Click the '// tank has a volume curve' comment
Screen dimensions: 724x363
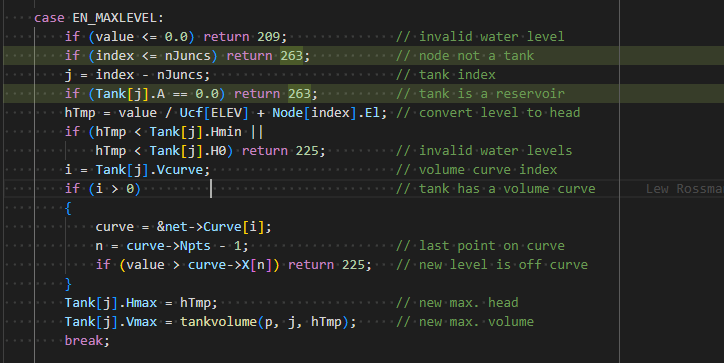pyautogui.click(x=496, y=188)
